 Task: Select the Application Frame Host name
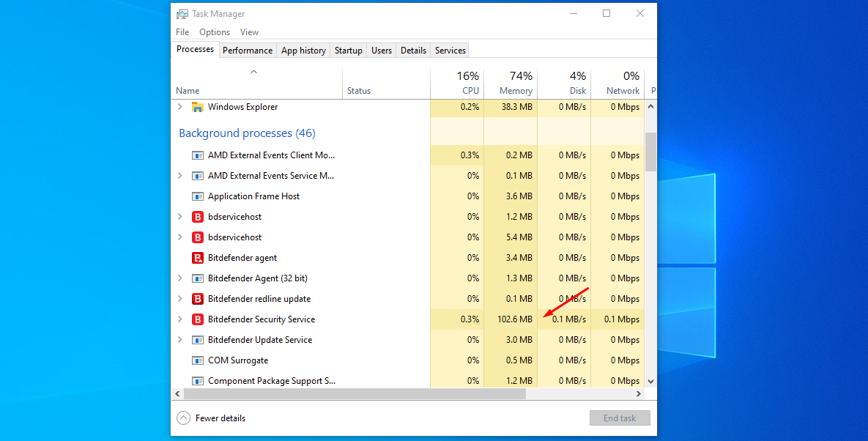click(x=253, y=196)
